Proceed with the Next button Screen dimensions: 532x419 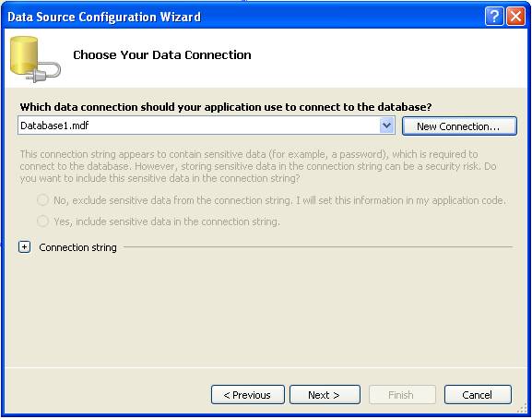[x=325, y=395]
